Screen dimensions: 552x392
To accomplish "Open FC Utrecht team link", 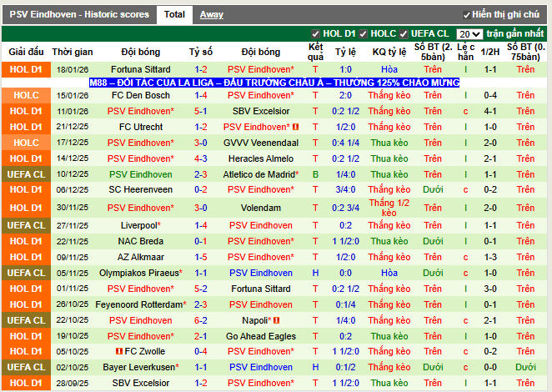I will pos(141,127).
